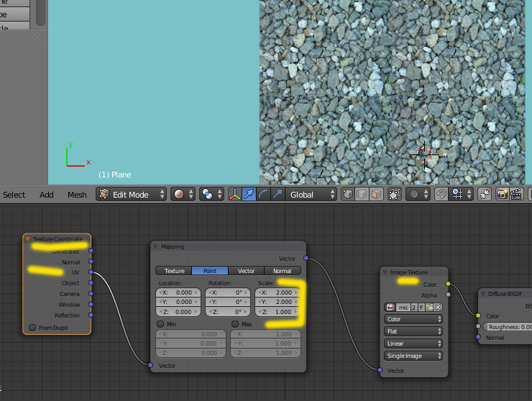The image size is (532, 401).
Task: Open the Global orientation dropdown
Action: (312, 194)
